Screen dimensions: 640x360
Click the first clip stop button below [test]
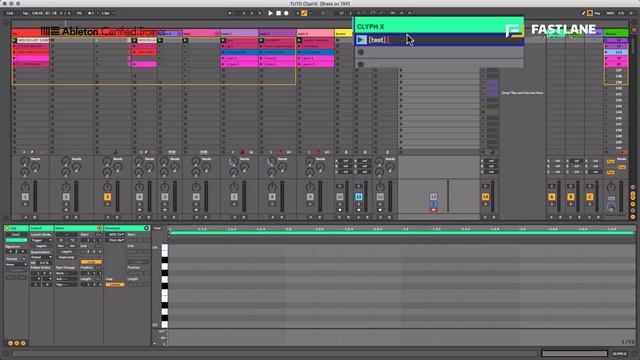click(361, 52)
